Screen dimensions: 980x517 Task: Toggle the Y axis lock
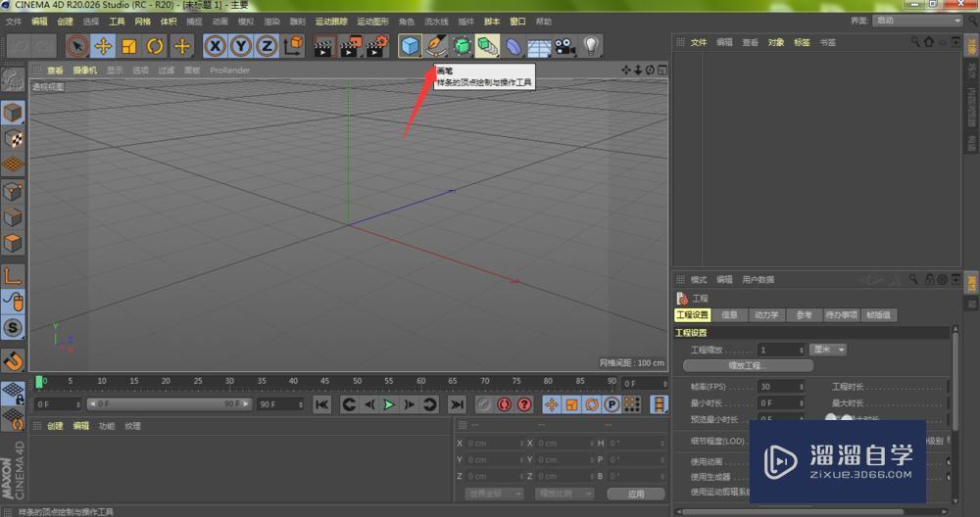pos(240,46)
